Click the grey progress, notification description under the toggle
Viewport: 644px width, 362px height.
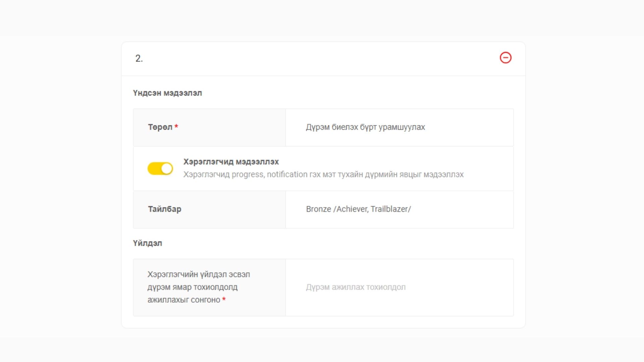click(x=323, y=175)
